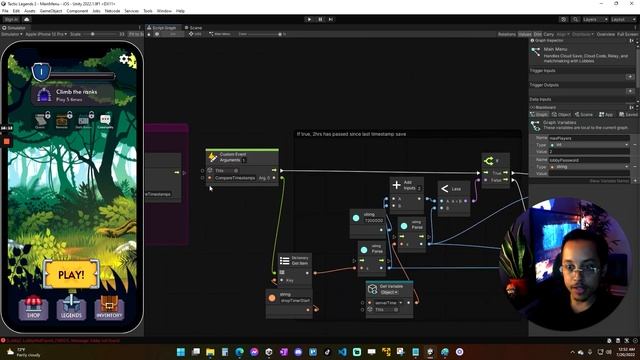Click the Unity Pause button
The width and height of the screenshot is (640, 360).
tap(320, 19)
